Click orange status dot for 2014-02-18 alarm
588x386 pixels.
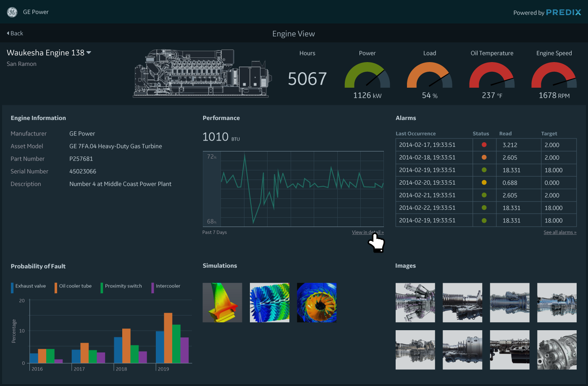(484, 157)
